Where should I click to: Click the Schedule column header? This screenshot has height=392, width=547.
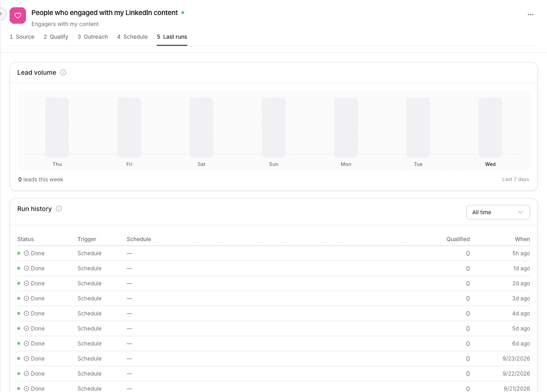[139, 239]
